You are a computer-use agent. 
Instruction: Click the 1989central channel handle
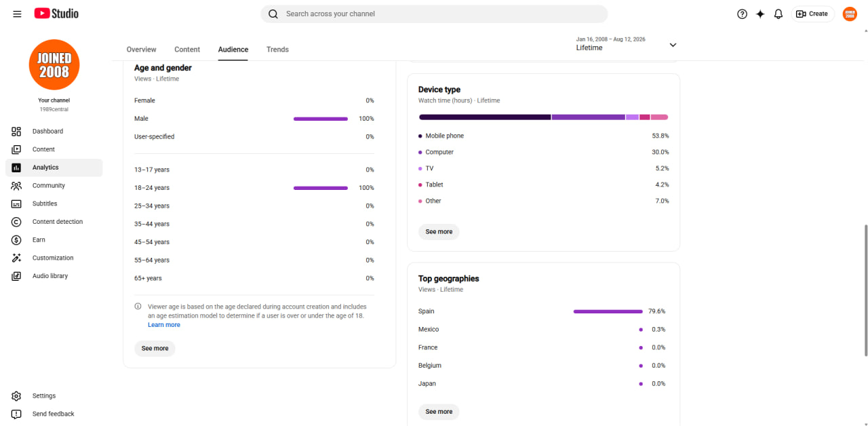pos(54,109)
